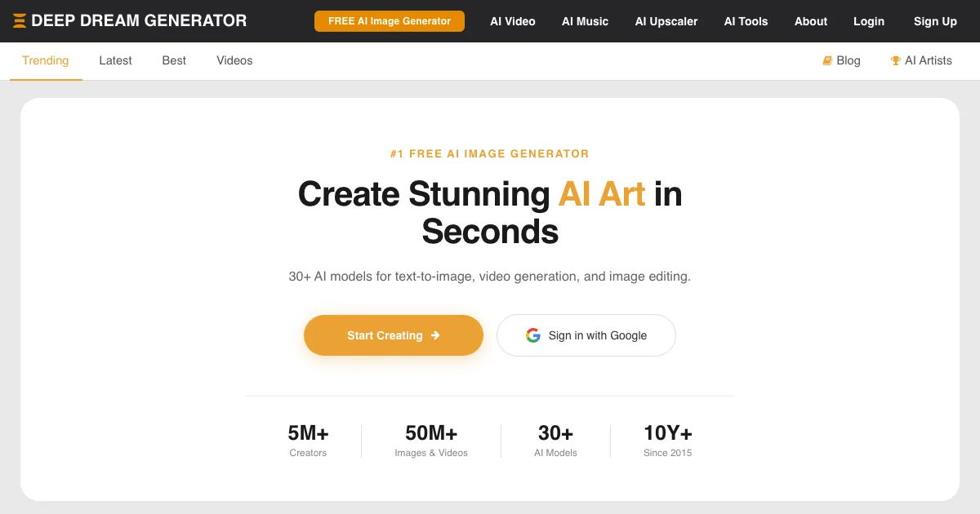Viewport: 980px width, 514px height.
Task: Select the Trending tab
Action: (46, 60)
